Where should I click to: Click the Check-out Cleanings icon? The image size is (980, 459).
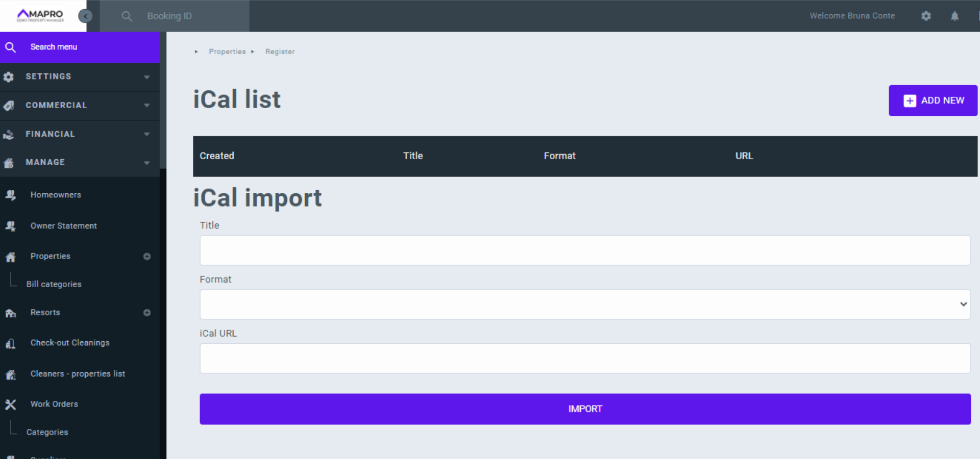10,343
